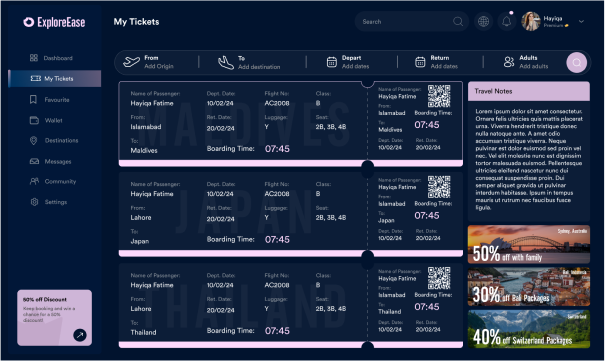Viewport: 605px width, 361px height.
Task: Click the Settings gear icon
Action: click(x=34, y=202)
